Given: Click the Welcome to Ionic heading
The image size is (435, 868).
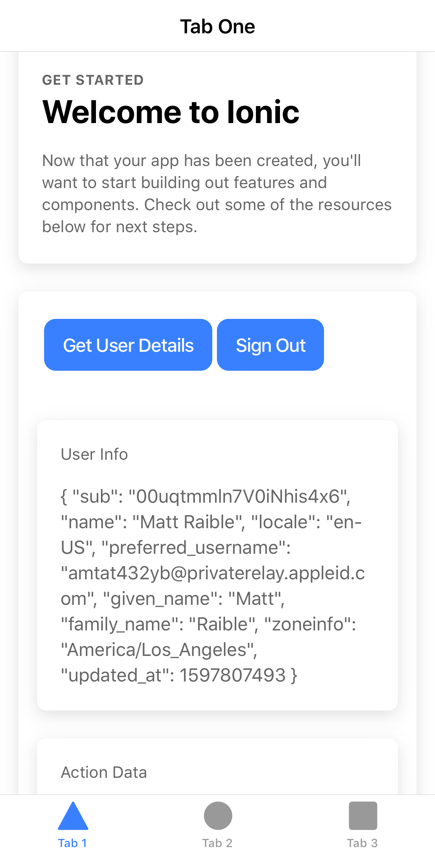Looking at the screenshot, I should tap(171, 112).
